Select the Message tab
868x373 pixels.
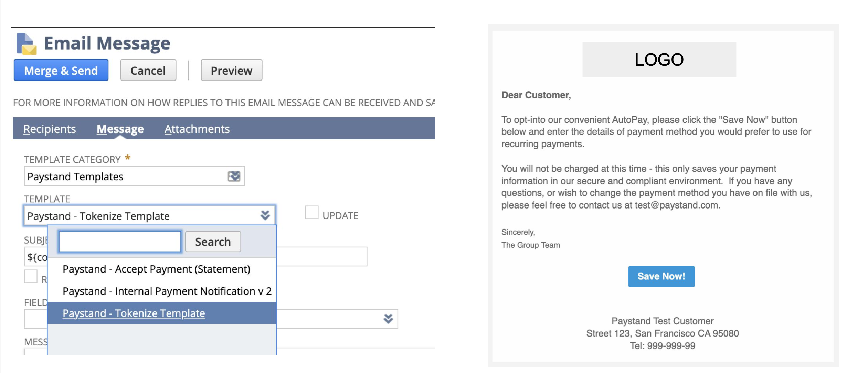(x=120, y=129)
